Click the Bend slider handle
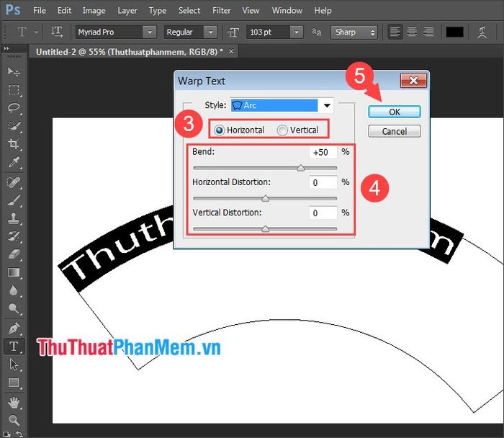Image resolution: width=504 pixels, height=438 pixels. (x=300, y=168)
